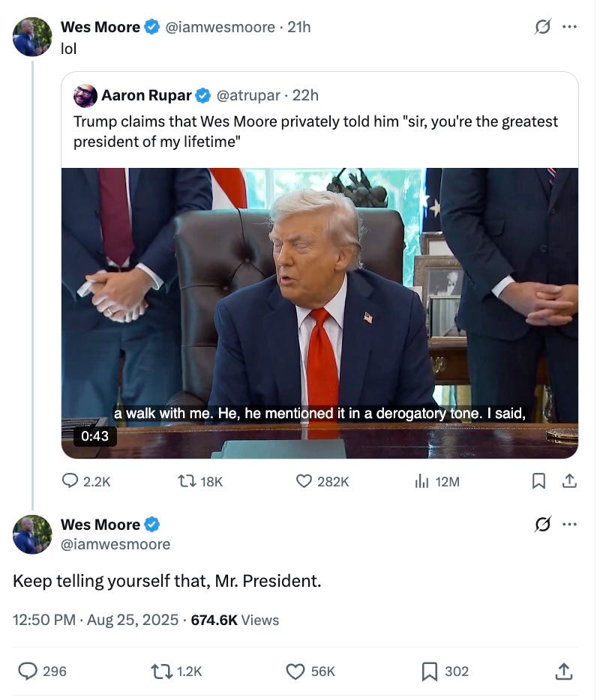This screenshot has width=597, height=700.
Task: Open the three-dot menu on top tweet
Action: click(569, 27)
